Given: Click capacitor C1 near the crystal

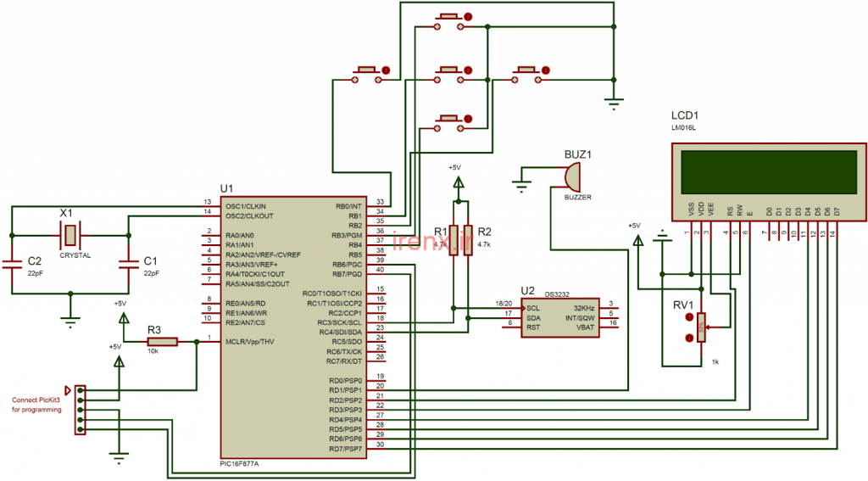Looking at the screenshot, I should pos(128,265).
